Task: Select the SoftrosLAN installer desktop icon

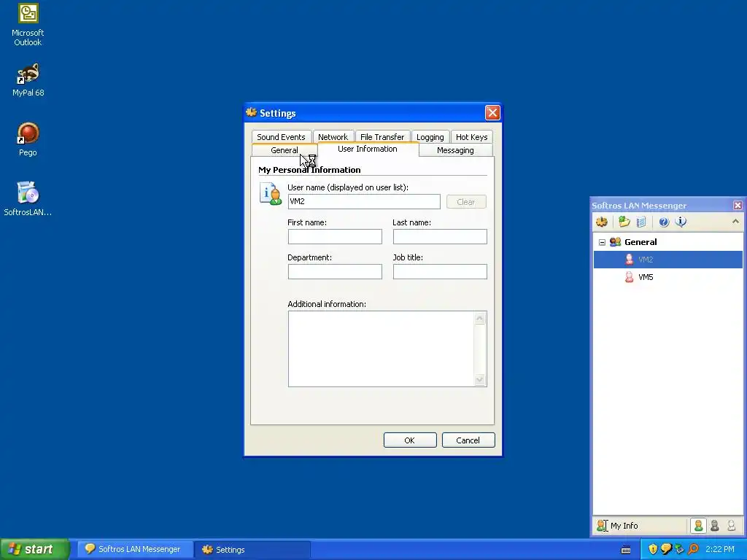Action: tap(28, 199)
